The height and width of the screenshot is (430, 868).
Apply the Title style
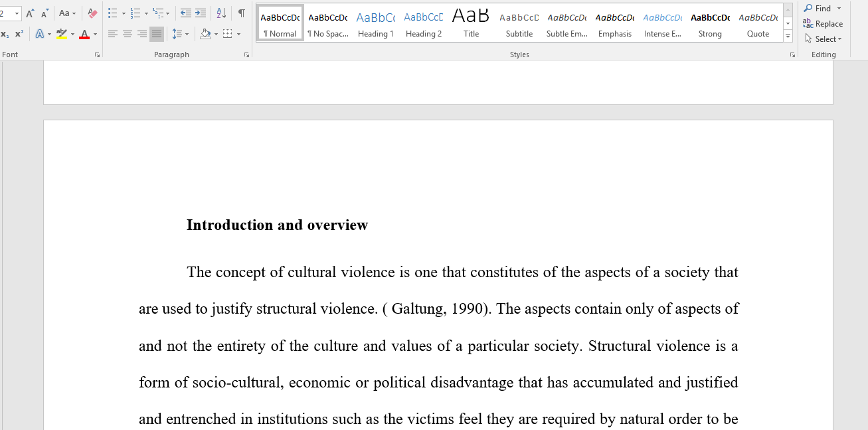[472, 23]
